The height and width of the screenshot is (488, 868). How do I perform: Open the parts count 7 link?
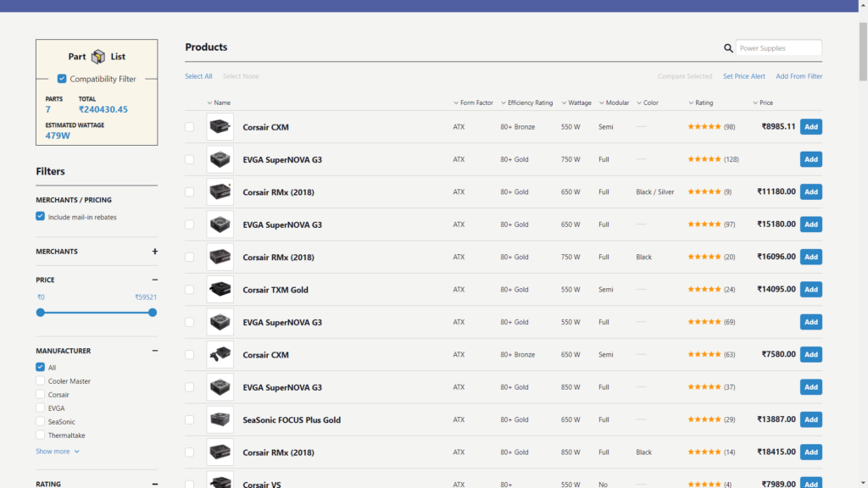pyautogui.click(x=48, y=109)
